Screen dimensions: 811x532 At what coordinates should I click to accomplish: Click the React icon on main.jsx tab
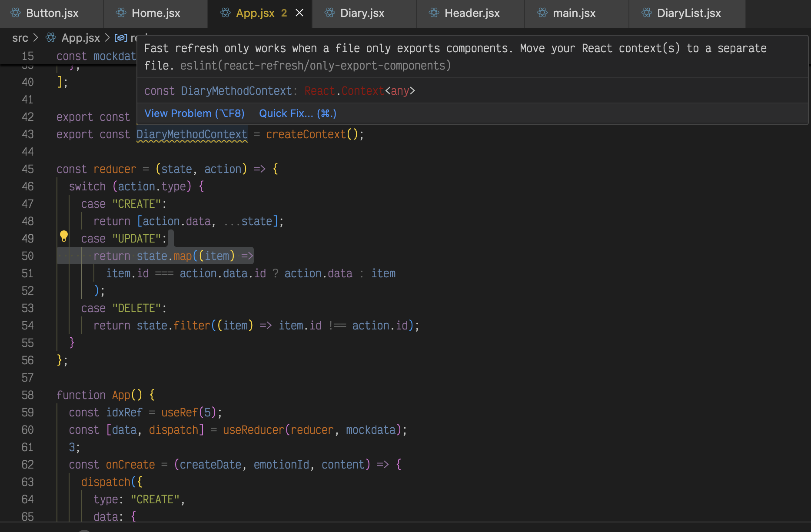[x=542, y=13]
